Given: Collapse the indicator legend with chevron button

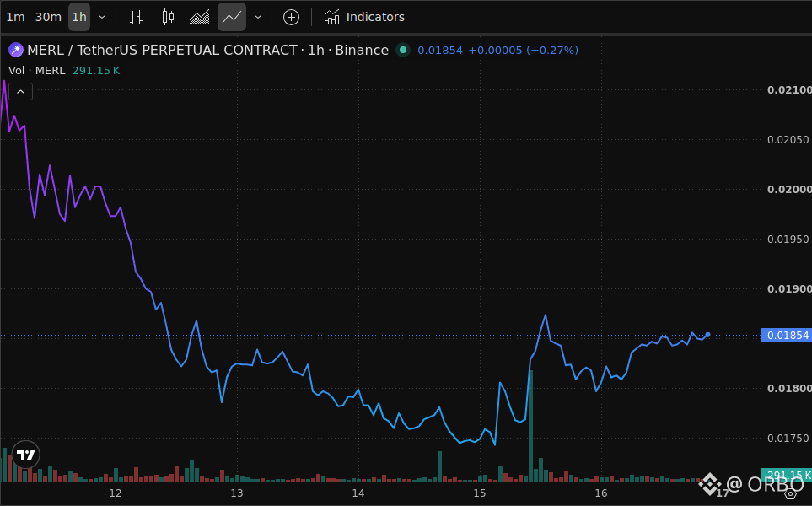Looking at the screenshot, I should 21,92.
